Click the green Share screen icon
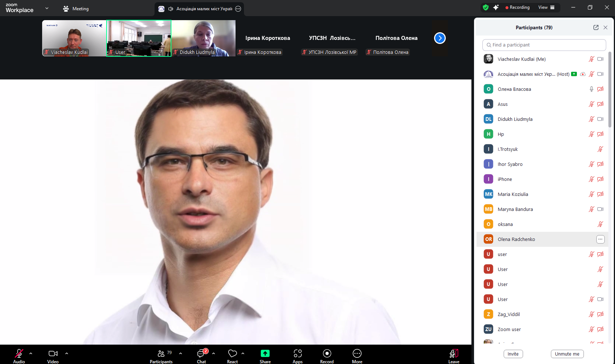615x364 pixels. [x=265, y=354]
